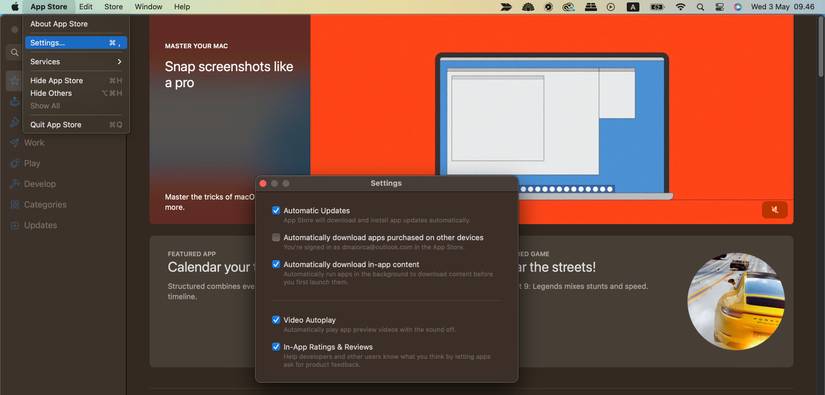825x395 pixels.
Task: Click the play-circle menu bar icon
Action: click(x=610, y=7)
